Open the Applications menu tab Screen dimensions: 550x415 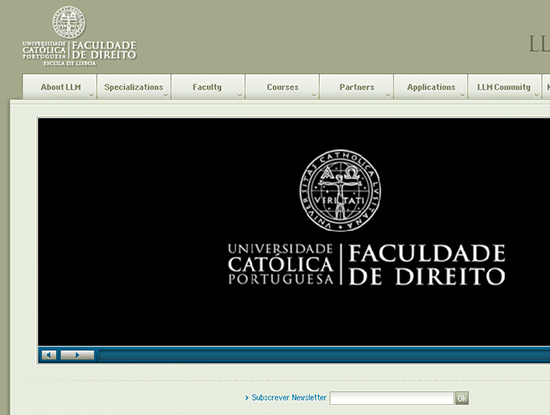pyautogui.click(x=431, y=87)
